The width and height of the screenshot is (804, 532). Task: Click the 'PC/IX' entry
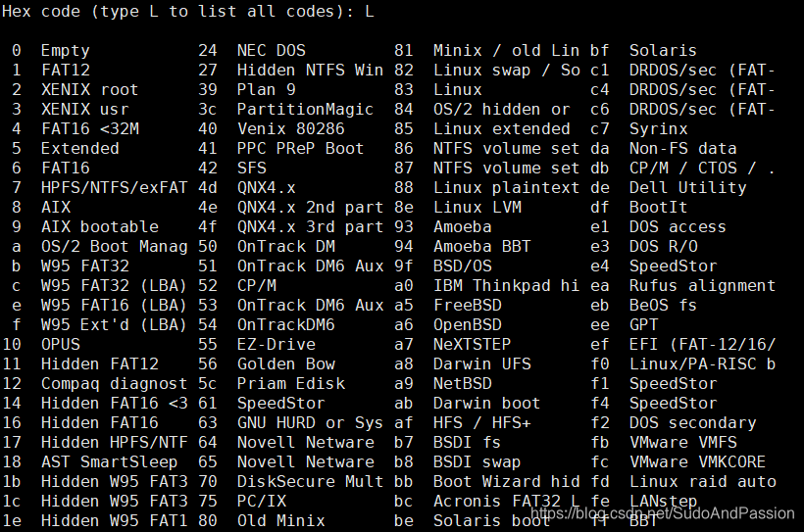pyautogui.click(x=262, y=501)
